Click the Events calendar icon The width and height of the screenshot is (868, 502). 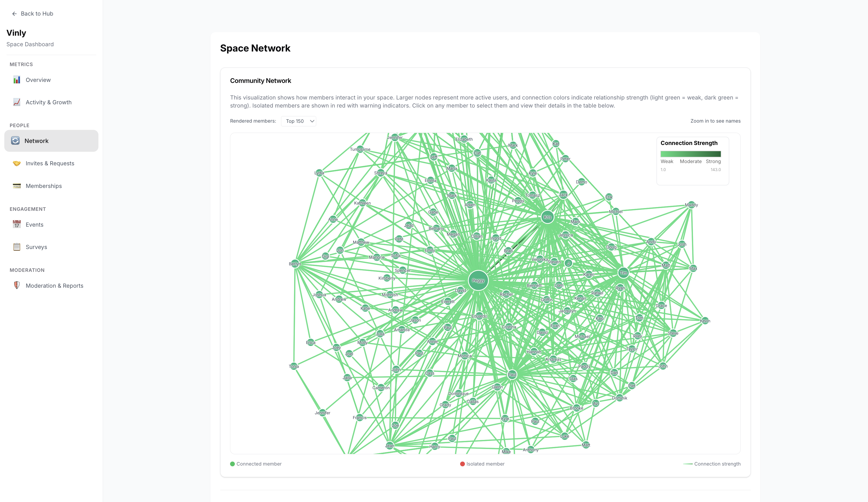click(x=17, y=225)
